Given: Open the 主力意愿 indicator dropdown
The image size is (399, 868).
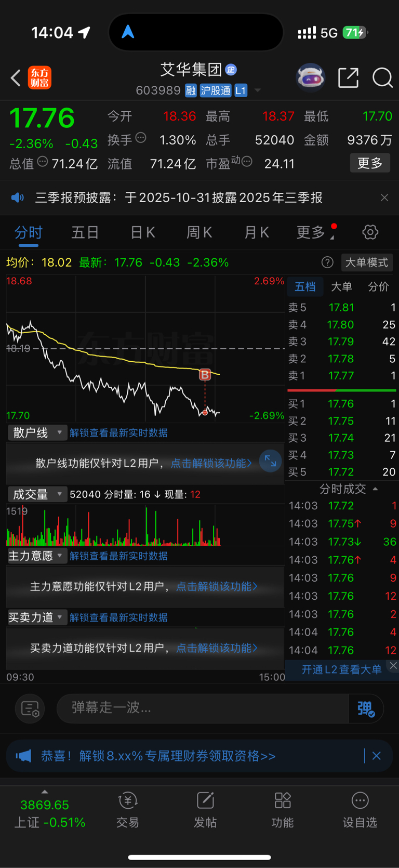Looking at the screenshot, I should [37, 556].
